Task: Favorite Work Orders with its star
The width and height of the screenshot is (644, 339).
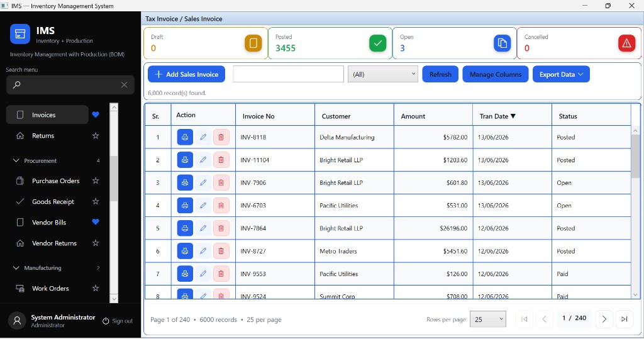Action: pyautogui.click(x=96, y=288)
